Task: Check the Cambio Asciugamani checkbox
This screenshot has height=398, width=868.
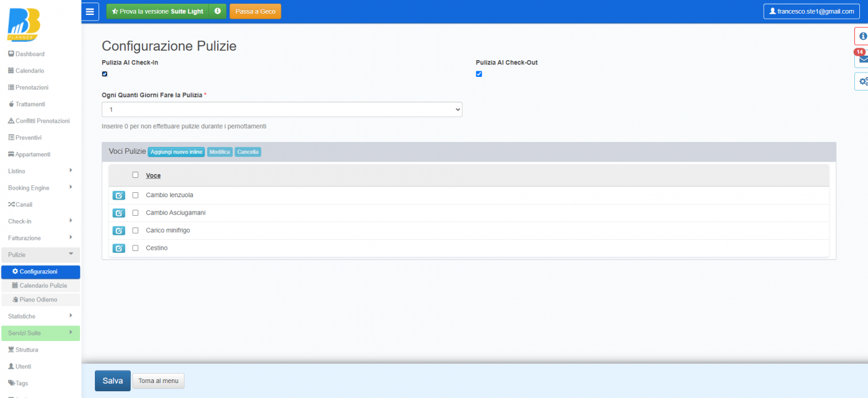Action: (x=135, y=213)
